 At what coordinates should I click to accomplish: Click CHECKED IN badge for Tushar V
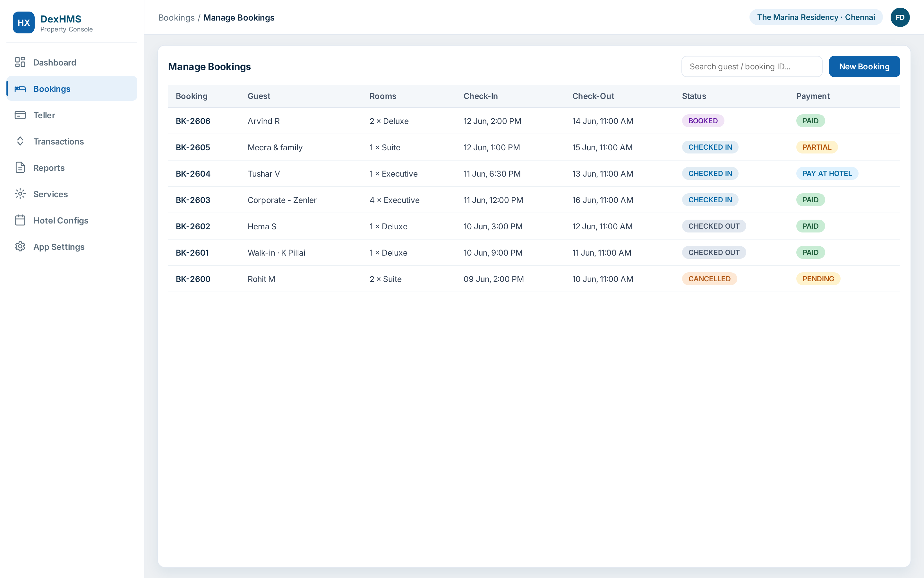coord(710,173)
